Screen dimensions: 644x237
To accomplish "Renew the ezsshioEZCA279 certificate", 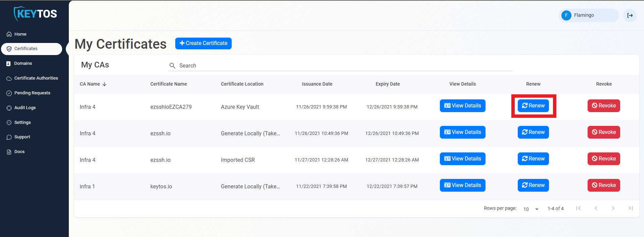I will pos(533,106).
